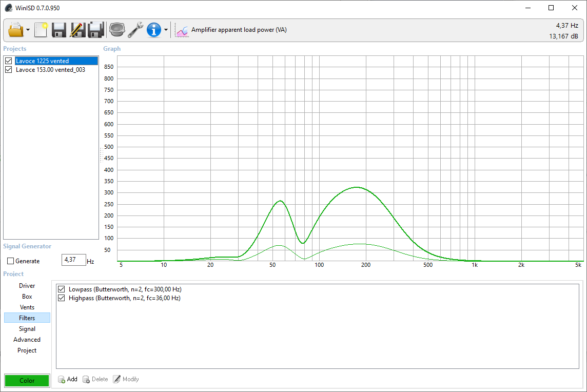This screenshot has width=587, height=392.
Task: Select the Lavoce 1225 vented project
Action: (x=56, y=61)
